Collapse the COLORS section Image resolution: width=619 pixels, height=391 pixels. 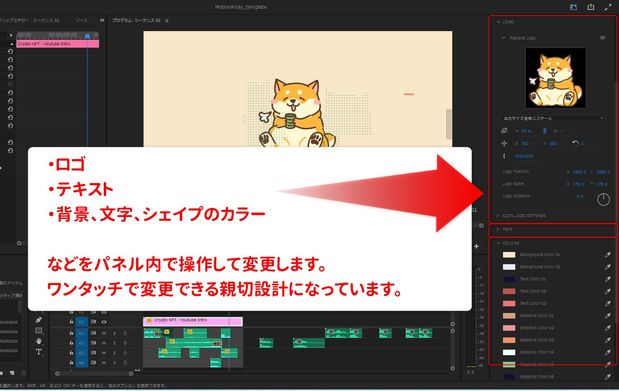498,243
